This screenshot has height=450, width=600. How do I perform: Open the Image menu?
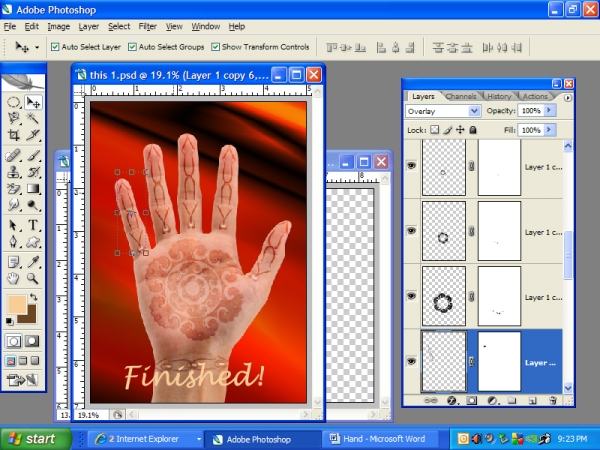[59, 26]
